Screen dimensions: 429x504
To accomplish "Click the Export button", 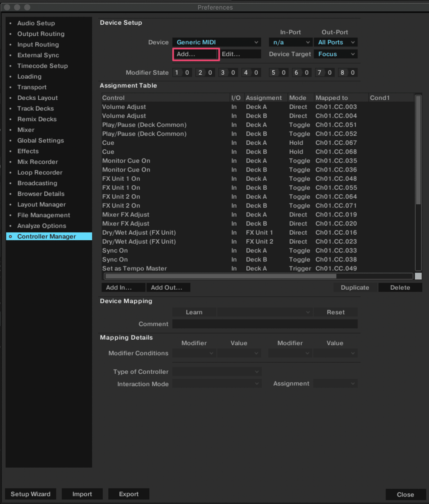I will (x=129, y=494).
